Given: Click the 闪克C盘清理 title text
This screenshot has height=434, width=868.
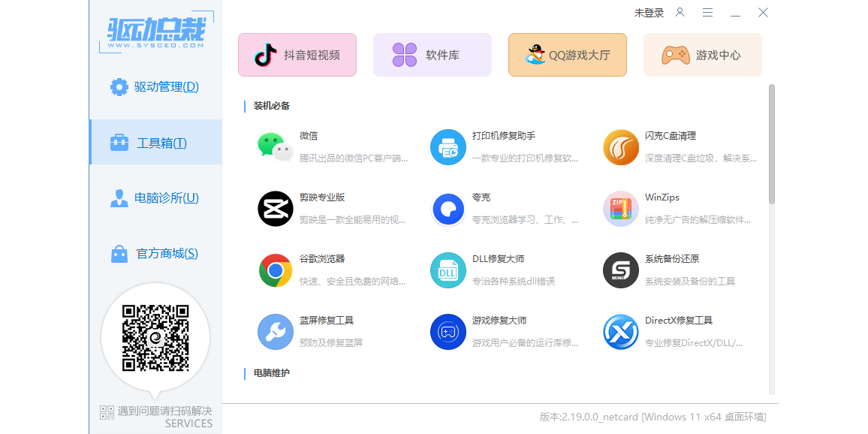Looking at the screenshot, I should [x=671, y=136].
